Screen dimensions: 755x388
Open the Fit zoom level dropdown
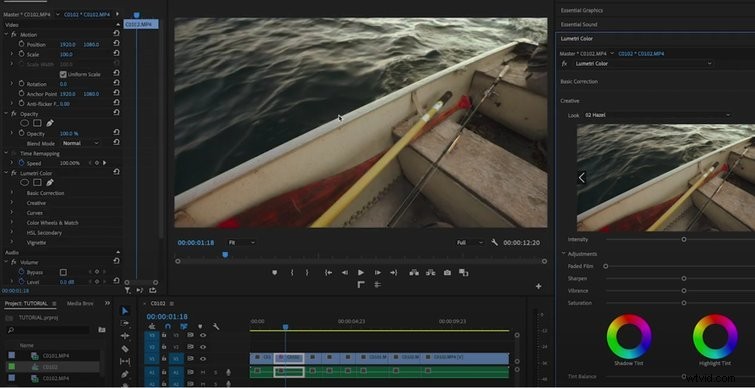coord(241,243)
